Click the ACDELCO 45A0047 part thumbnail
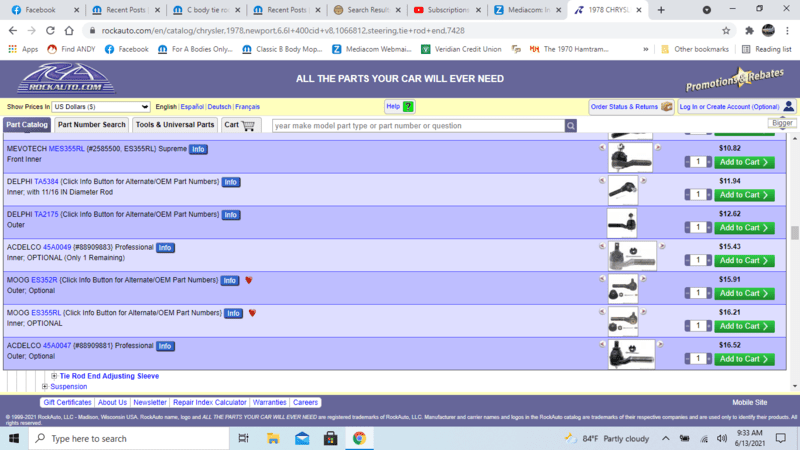The image size is (800, 450). 631,354
